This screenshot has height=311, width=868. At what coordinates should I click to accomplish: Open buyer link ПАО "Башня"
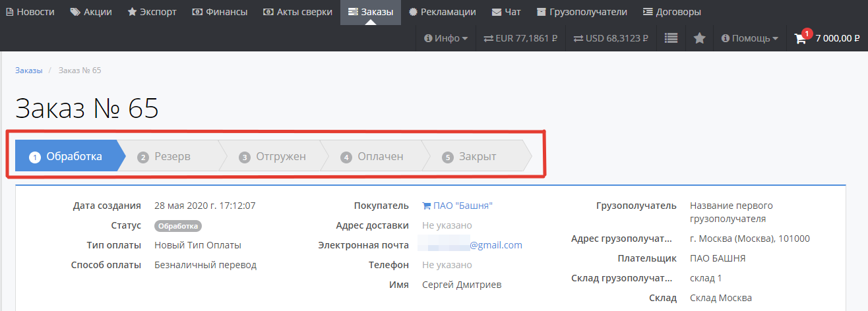[462, 206]
